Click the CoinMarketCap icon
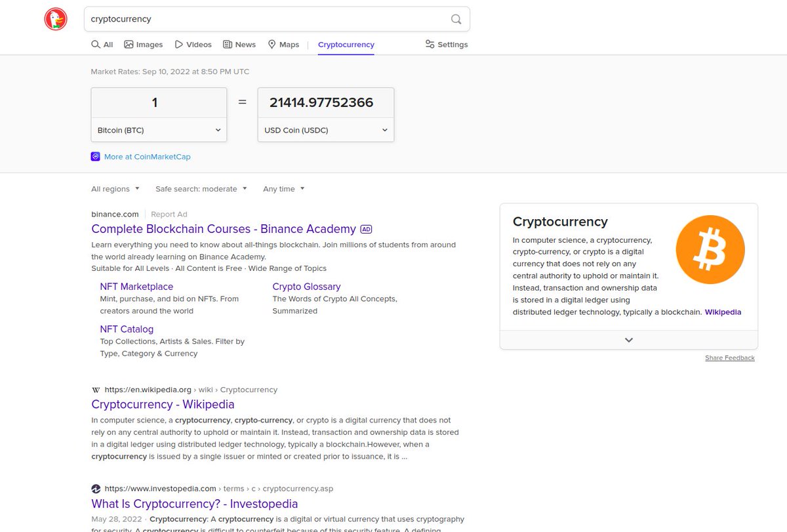Image resolution: width=787 pixels, height=532 pixels. (x=96, y=157)
